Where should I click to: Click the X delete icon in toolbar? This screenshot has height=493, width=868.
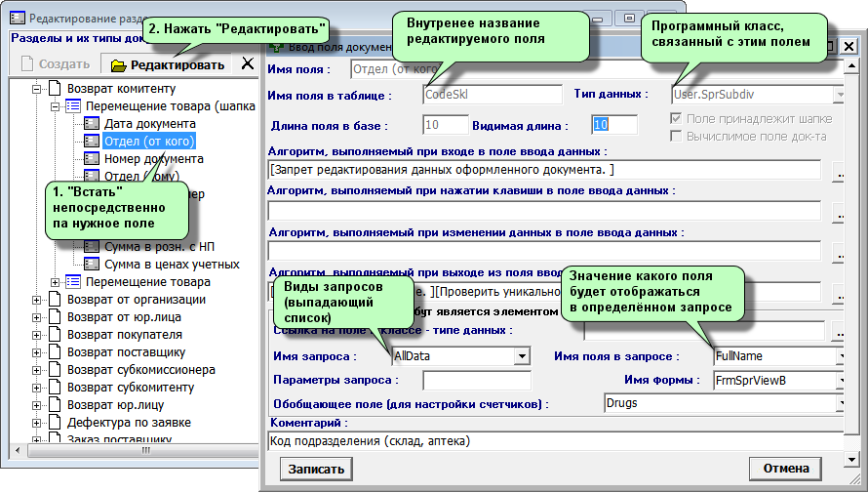tap(248, 63)
